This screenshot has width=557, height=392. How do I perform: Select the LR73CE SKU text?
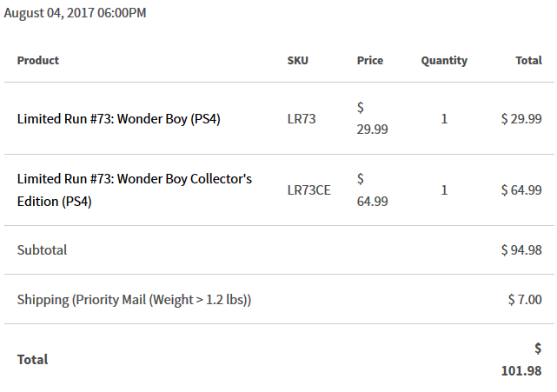coord(308,190)
